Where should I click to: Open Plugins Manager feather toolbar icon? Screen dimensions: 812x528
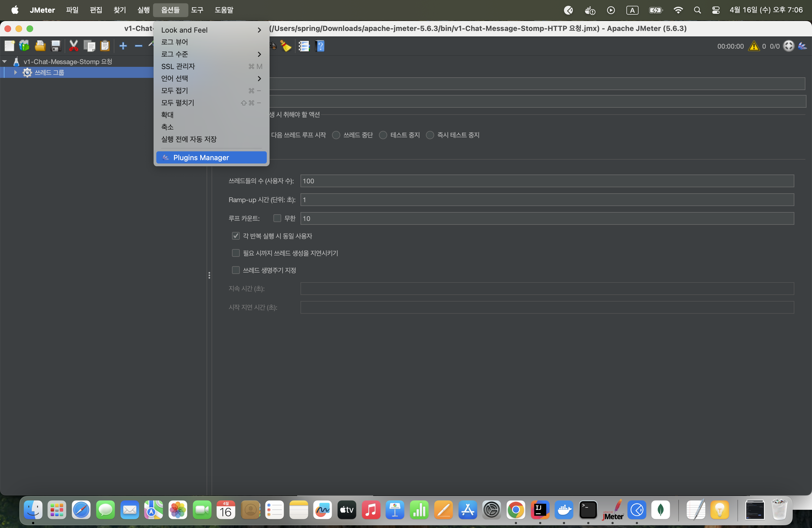[x=803, y=46]
